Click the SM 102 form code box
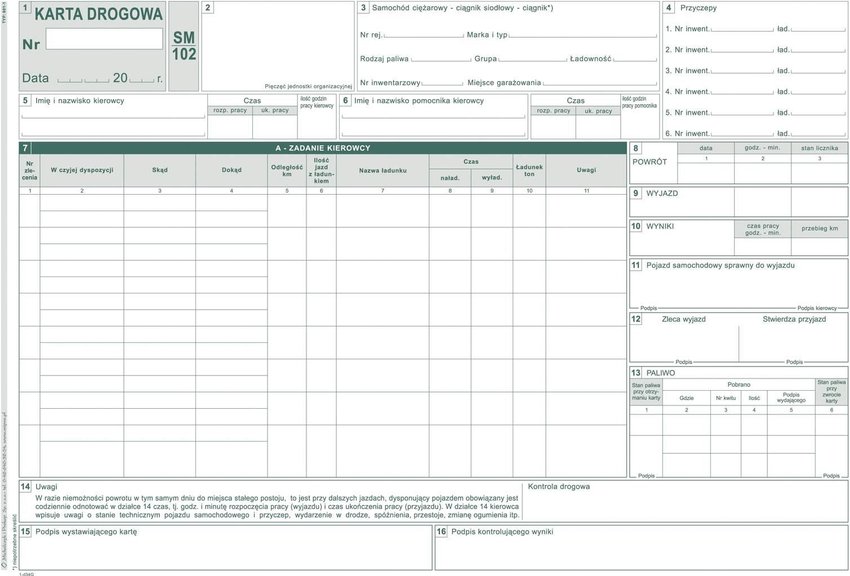 pyautogui.click(x=184, y=46)
